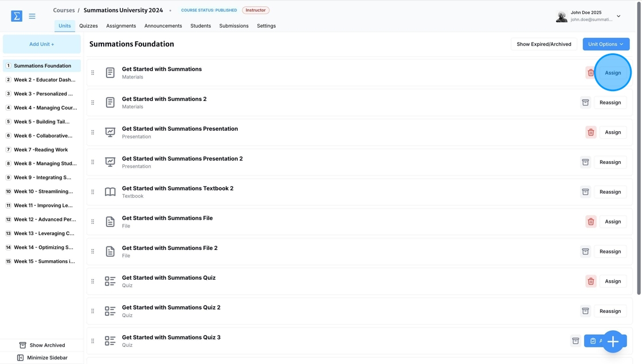Viewport: 642px width, 364px height.
Task: Go to the Announcements tab
Action: point(163,26)
